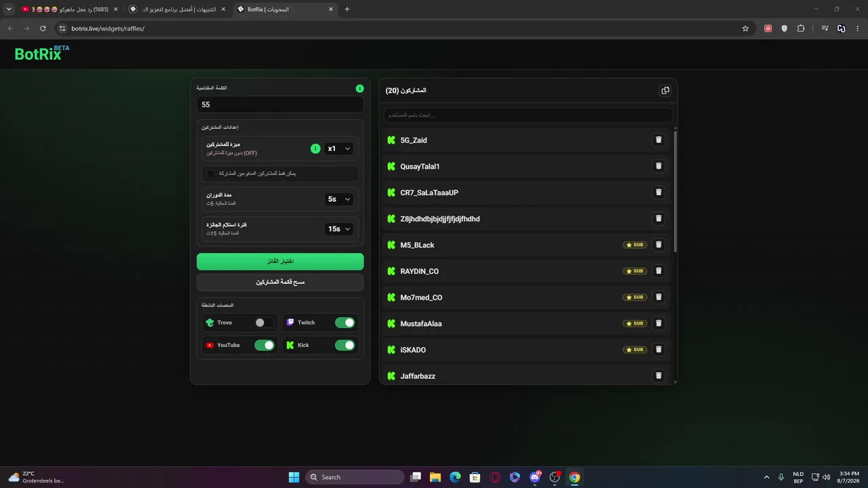Select BotRix raffles tab
The image size is (868, 488).
click(285, 9)
